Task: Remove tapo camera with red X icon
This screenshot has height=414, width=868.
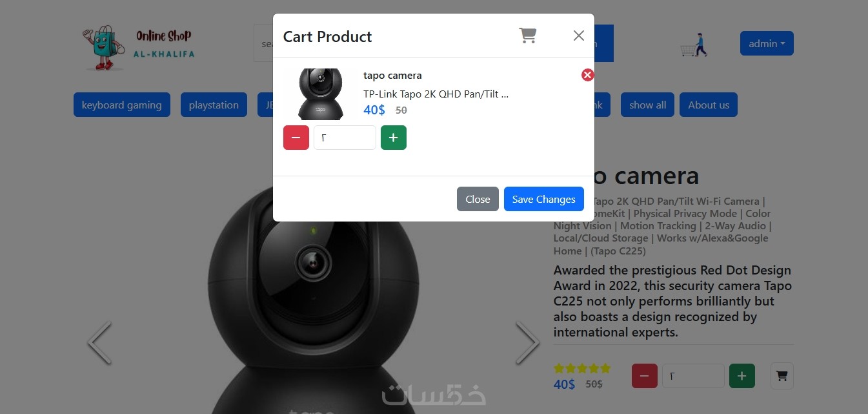Action: pos(587,75)
